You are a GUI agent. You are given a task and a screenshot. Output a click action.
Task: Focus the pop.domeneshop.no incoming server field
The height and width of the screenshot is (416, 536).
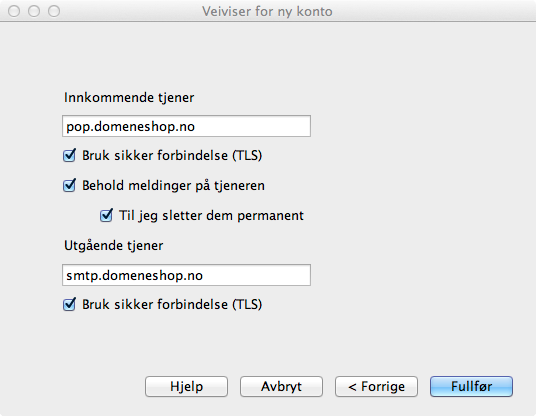186,126
